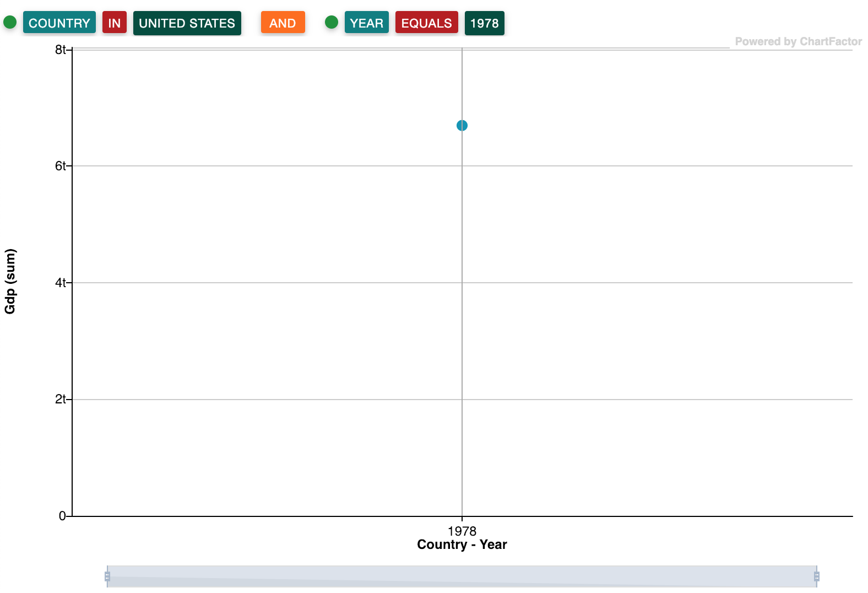Viewport: 868px width, 593px height.
Task: Click the 4t y-axis tick label
Action: 60,283
